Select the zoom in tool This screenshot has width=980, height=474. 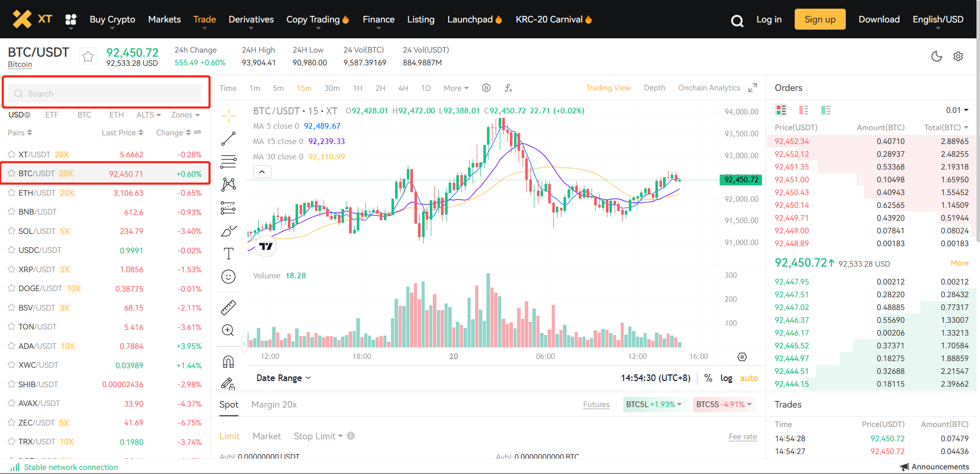pos(228,330)
